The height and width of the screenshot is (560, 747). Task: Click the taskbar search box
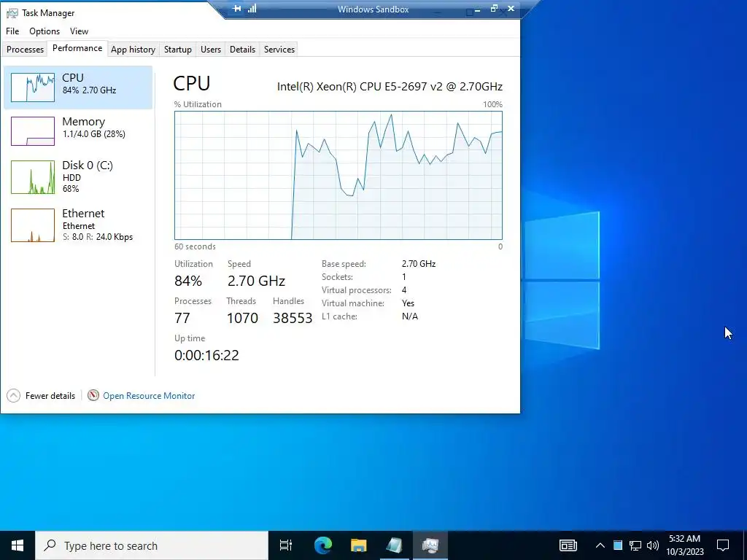[x=152, y=545]
